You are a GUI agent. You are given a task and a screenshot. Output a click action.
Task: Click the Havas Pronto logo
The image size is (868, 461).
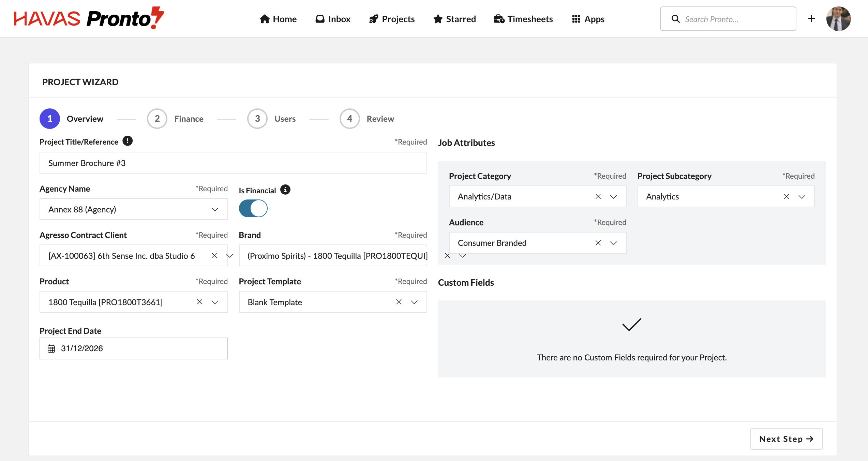pyautogui.click(x=89, y=18)
